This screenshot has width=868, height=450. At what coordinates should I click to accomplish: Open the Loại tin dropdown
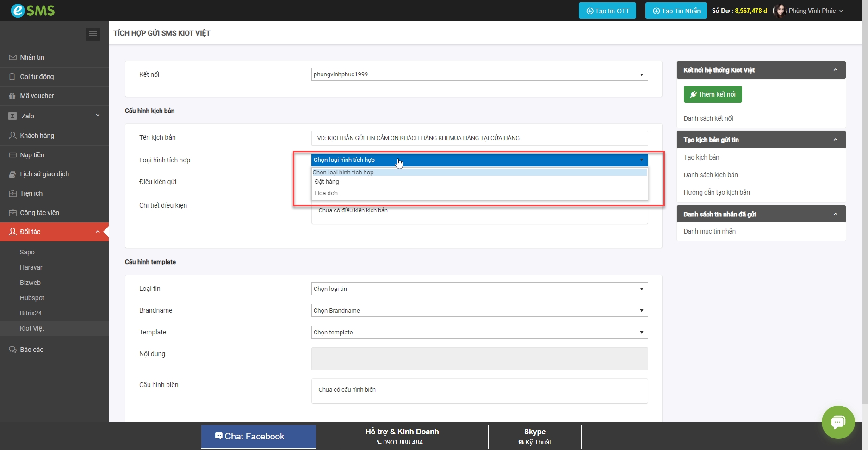(479, 289)
